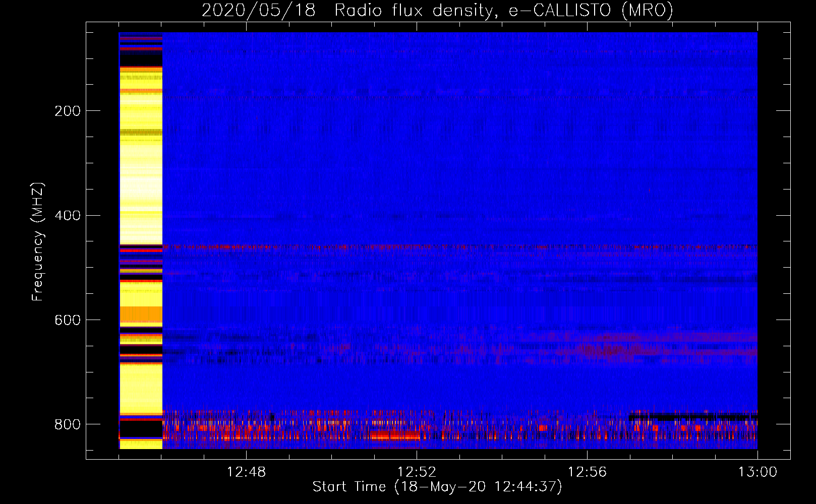The height and width of the screenshot is (504, 816).
Task: Click the 12:52 time tick label
Action: pos(417,472)
